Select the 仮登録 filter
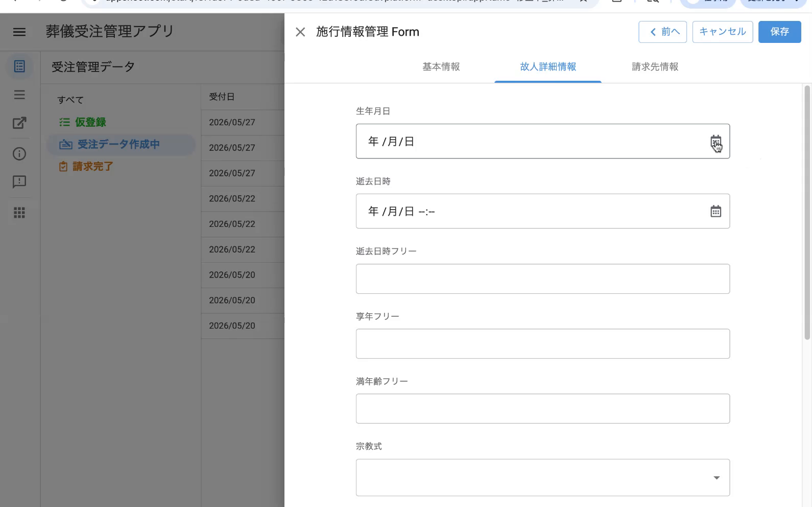The image size is (812, 507). click(x=83, y=122)
